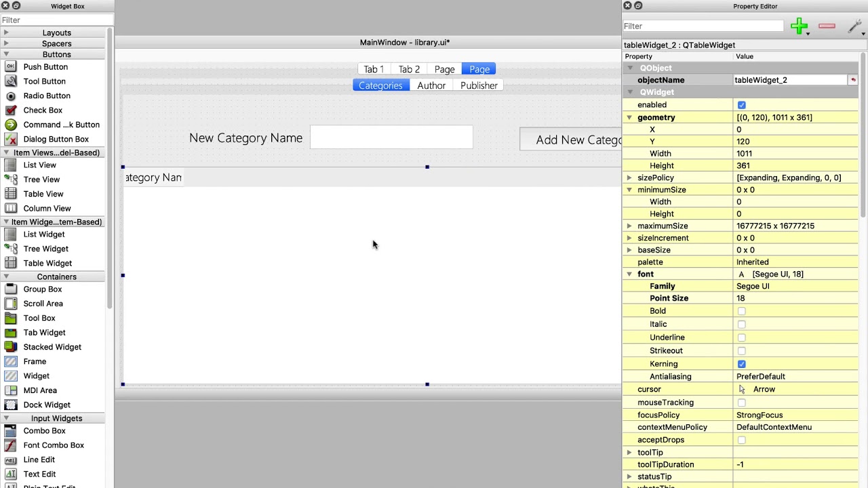Choose the Scroll Area container icon
Screen dimensions: 868x488
point(11,304)
